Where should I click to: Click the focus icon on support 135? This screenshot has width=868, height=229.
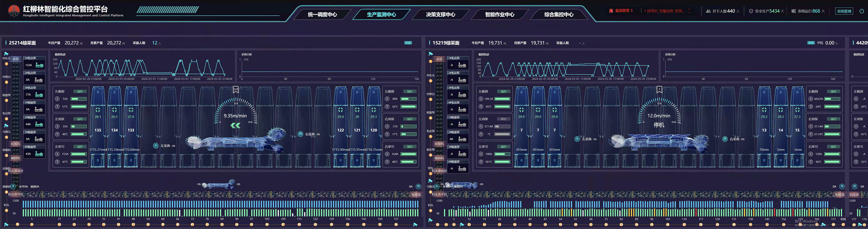point(98,110)
